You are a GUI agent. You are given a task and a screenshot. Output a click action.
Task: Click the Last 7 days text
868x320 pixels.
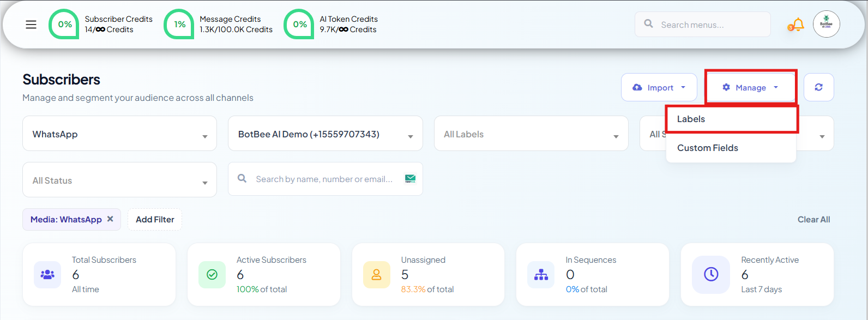[x=762, y=289]
